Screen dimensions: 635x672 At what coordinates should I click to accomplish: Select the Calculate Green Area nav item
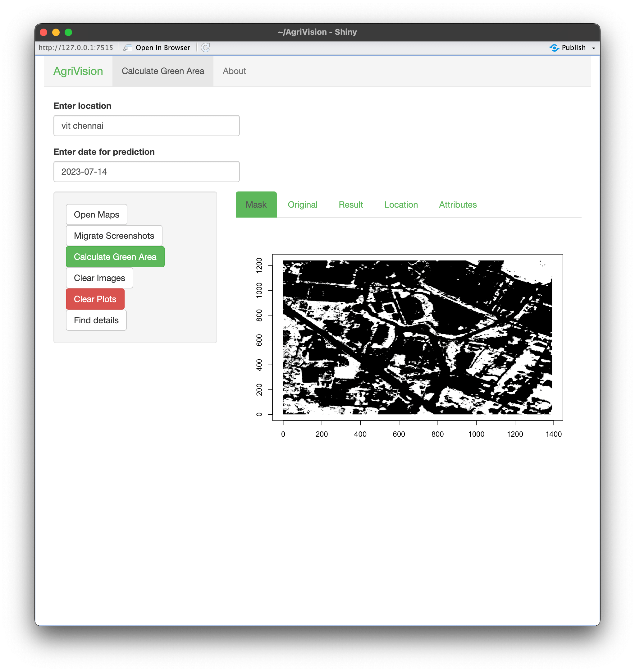pyautogui.click(x=163, y=71)
